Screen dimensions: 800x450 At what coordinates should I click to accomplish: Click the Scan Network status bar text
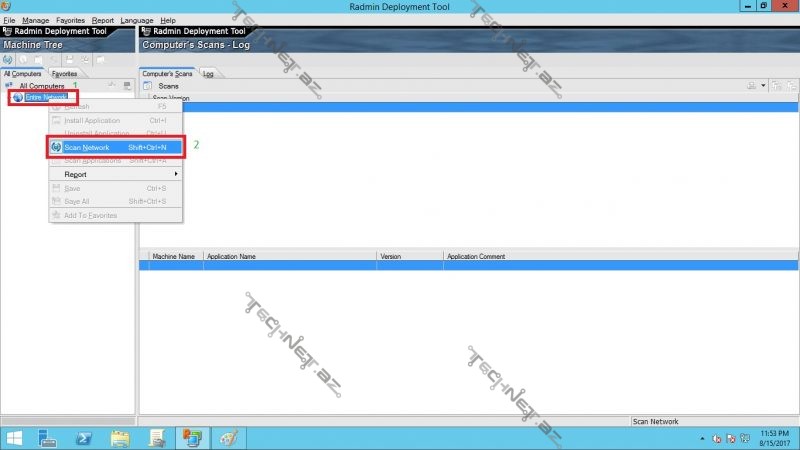[x=656, y=421]
